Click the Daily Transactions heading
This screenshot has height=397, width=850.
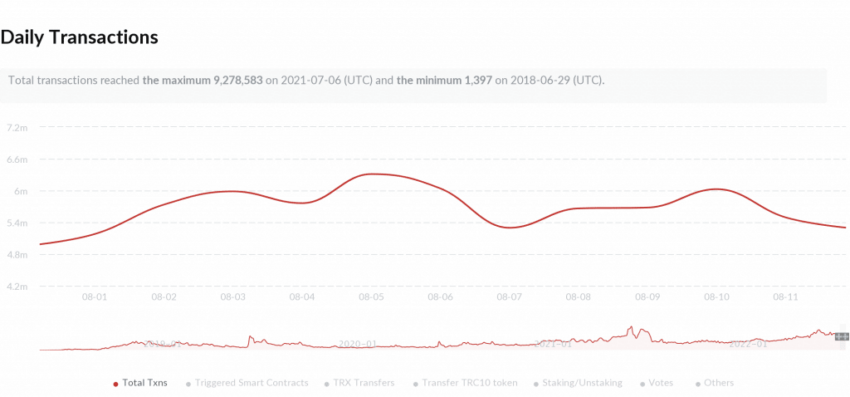79,37
